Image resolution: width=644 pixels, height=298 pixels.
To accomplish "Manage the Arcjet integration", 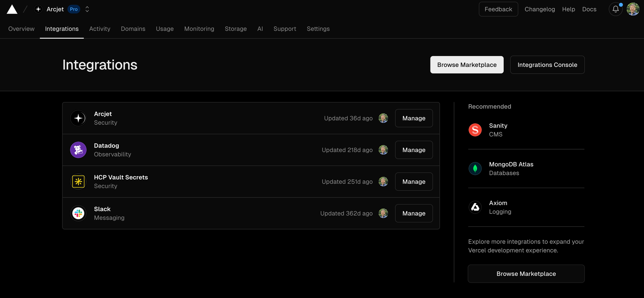I will (x=414, y=118).
